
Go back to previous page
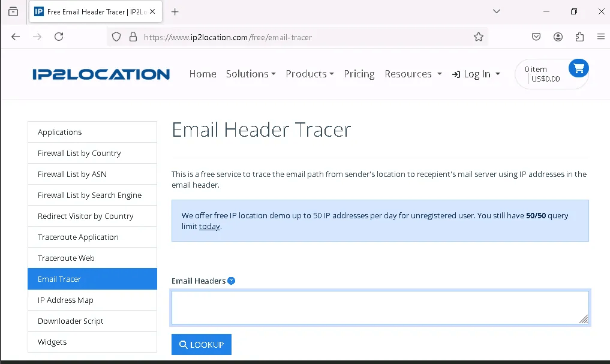[16, 37]
